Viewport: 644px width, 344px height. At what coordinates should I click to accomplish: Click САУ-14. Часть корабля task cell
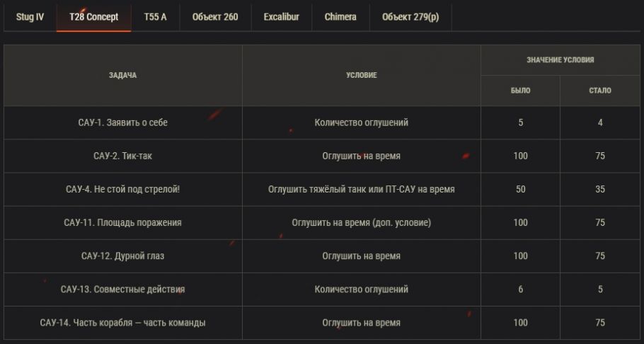pos(123,323)
